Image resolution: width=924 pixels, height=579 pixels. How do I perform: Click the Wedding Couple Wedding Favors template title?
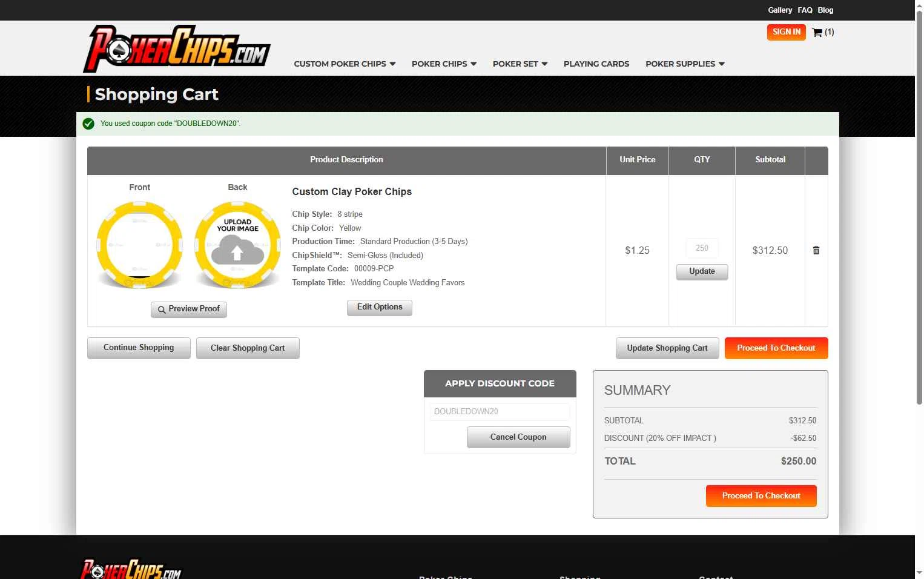408,283
